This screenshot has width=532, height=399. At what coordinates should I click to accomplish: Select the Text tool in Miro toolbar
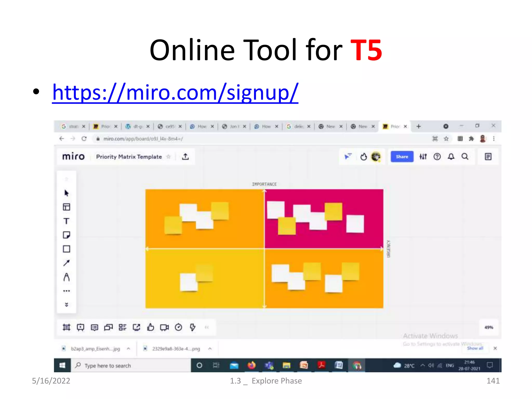coord(66,221)
